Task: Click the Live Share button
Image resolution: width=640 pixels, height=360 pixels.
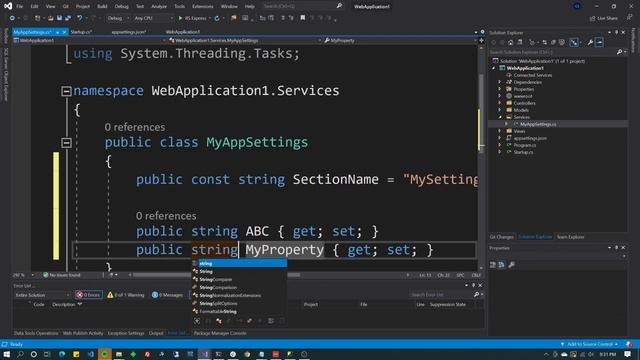Action: pos(604,18)
